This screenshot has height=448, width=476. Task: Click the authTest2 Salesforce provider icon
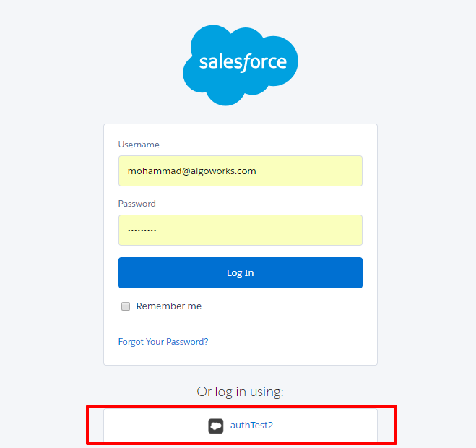[x=216, y=426]
